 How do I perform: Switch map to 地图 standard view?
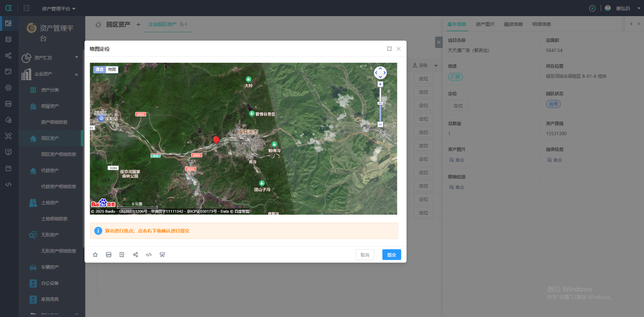coord(112,69)
